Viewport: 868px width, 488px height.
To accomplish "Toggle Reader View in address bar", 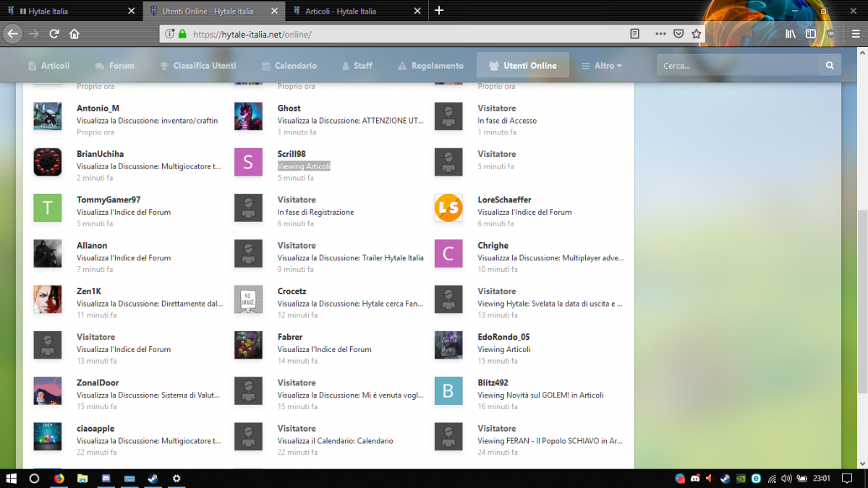I will tap(634, 33).
